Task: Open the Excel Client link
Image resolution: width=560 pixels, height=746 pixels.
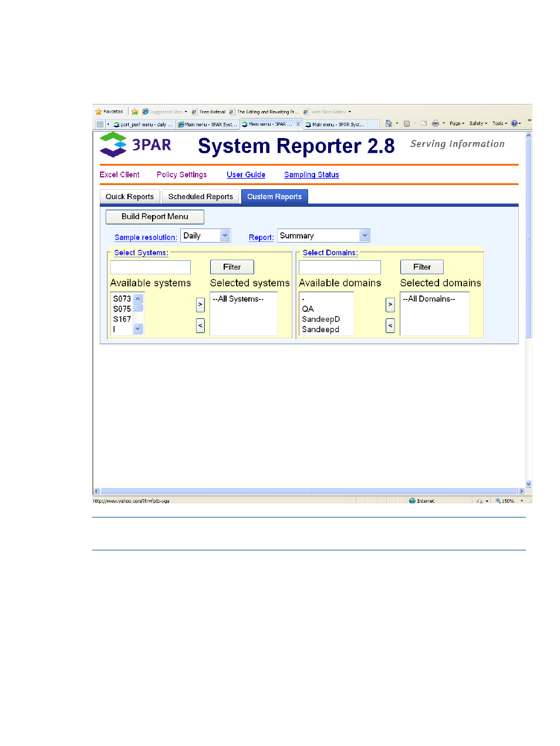Action: pyautogui.click(x=120, y=174)
